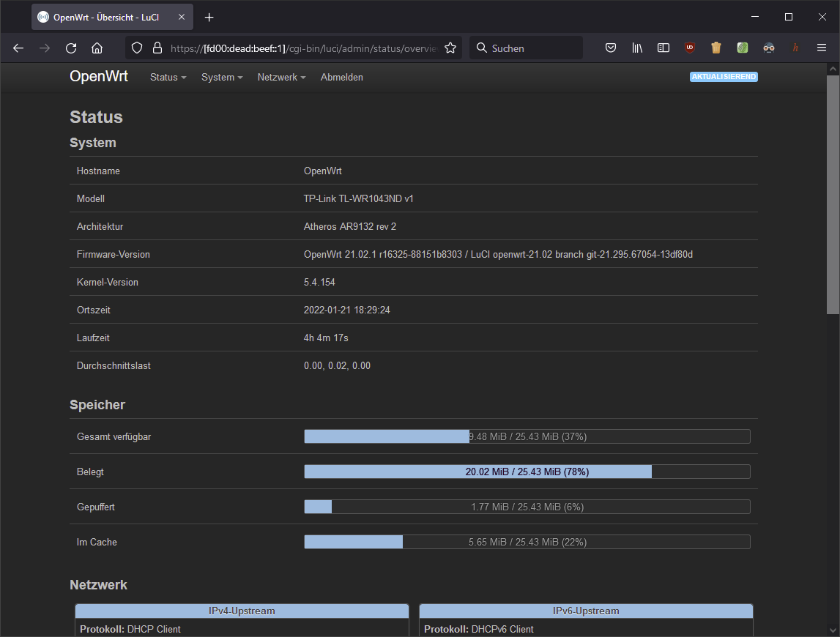
Task: Click the browser forward arrow
Action: (x=45, y=48)
